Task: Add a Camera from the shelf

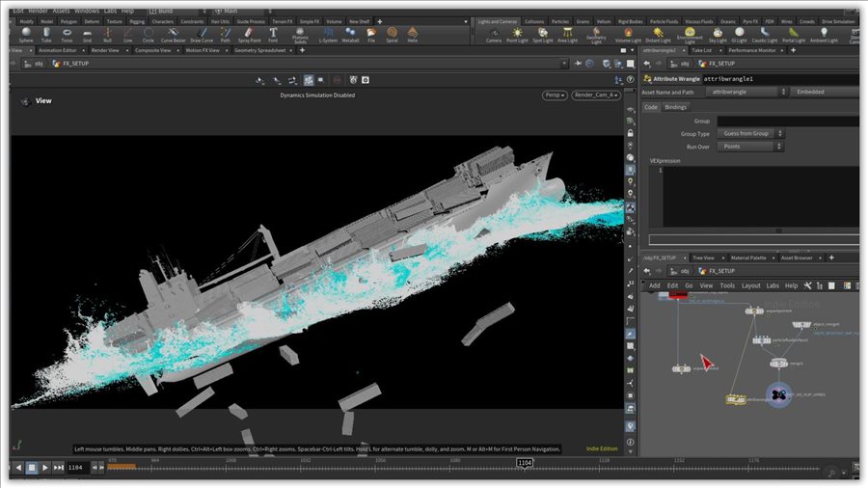Action: 493,34
